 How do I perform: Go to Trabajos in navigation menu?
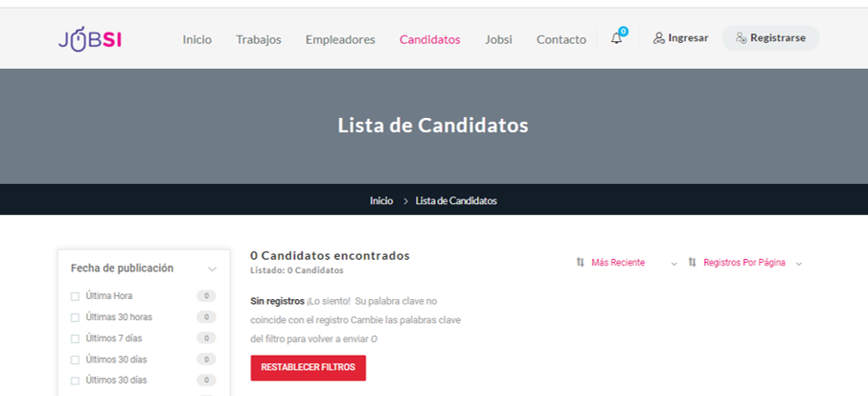coord(259,40)
